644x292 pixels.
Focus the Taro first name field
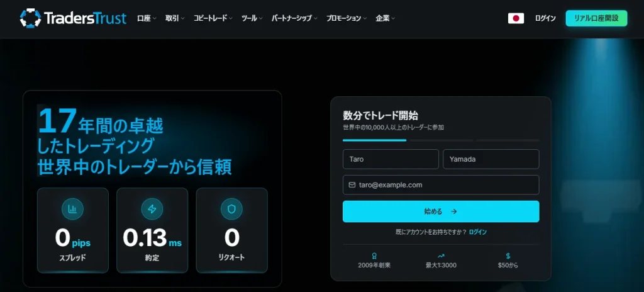[x=391, y=159]
